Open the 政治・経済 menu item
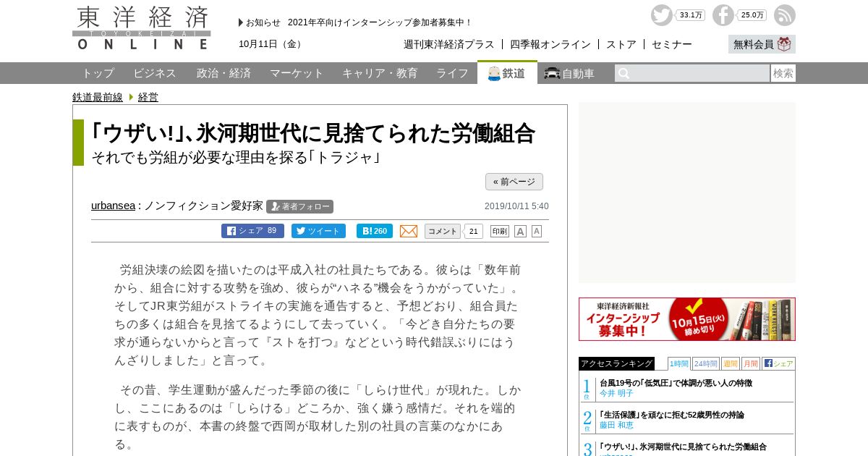The image size is (868, 456). coord(224,73)
